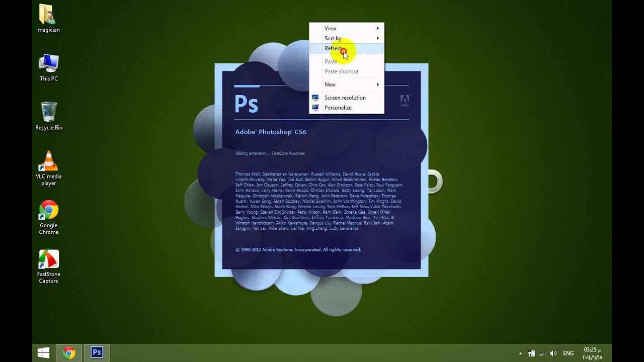The image size is (644, 362).
Task: Choose Personalize from the context menu
Action: point(346,108)
